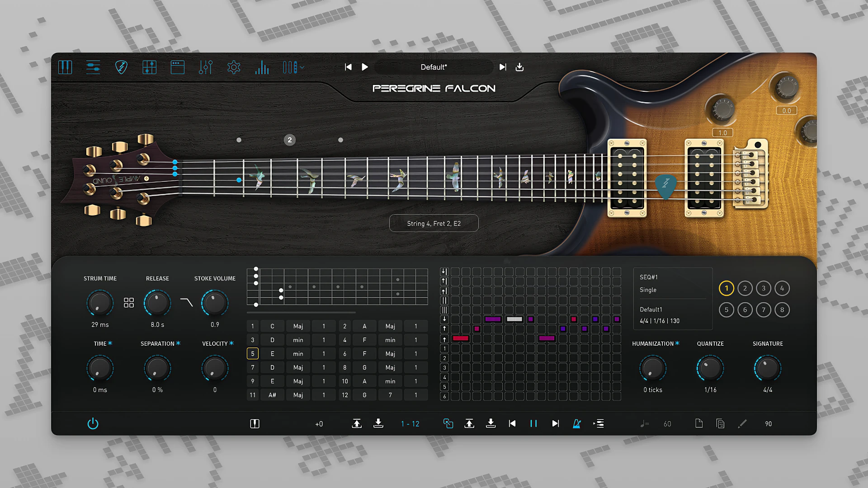Open the Default* preset name field
The image size is (868, 488).
(x=434, y=67)
